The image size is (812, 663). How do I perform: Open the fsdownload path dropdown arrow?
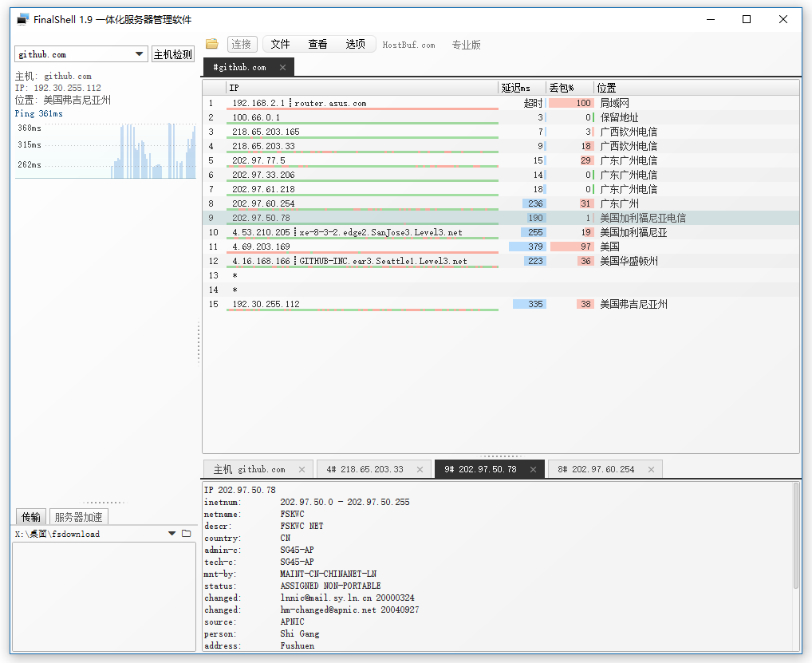[170, 533]
